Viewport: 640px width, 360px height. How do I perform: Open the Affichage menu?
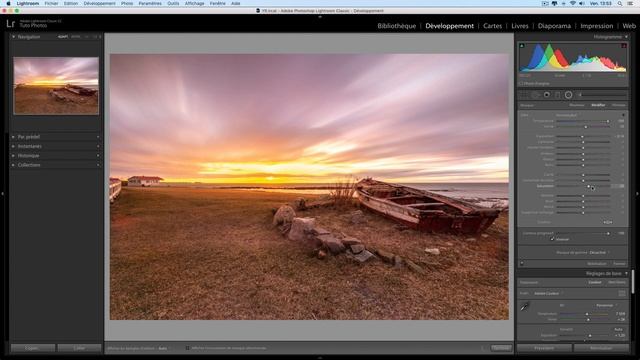coord(194,3)
